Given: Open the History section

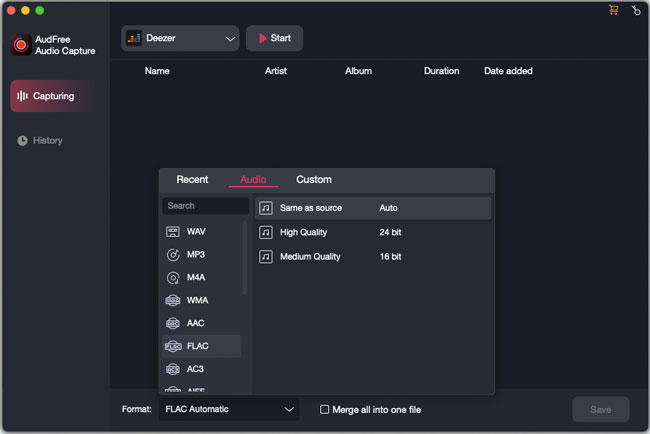Looking at the screenshot, I should point(40,141).
